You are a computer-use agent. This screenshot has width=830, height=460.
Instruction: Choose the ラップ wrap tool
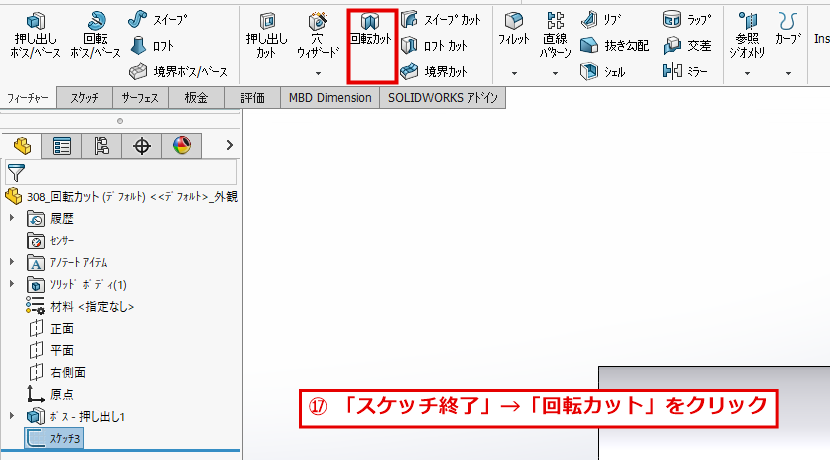pos(687,20)
